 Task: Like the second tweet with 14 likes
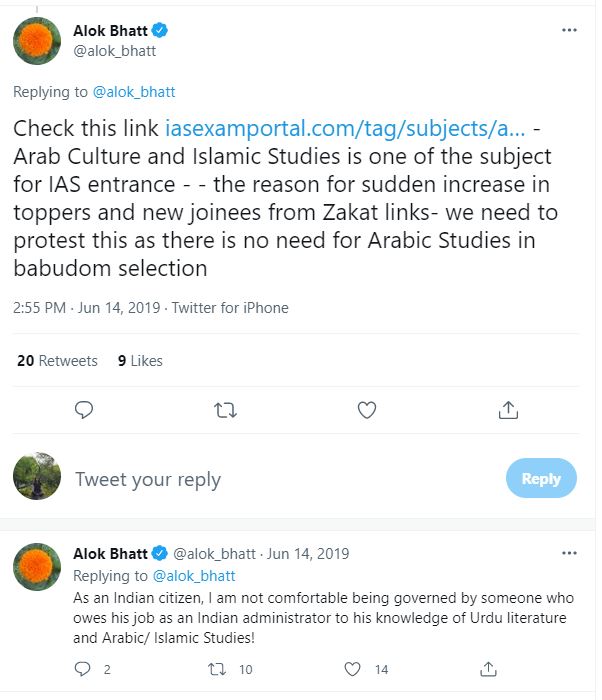pos(353,669)
